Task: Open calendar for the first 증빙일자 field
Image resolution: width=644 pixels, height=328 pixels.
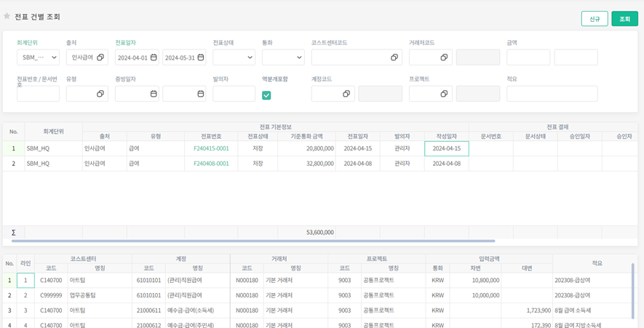Action: click(x=154, y=94)
